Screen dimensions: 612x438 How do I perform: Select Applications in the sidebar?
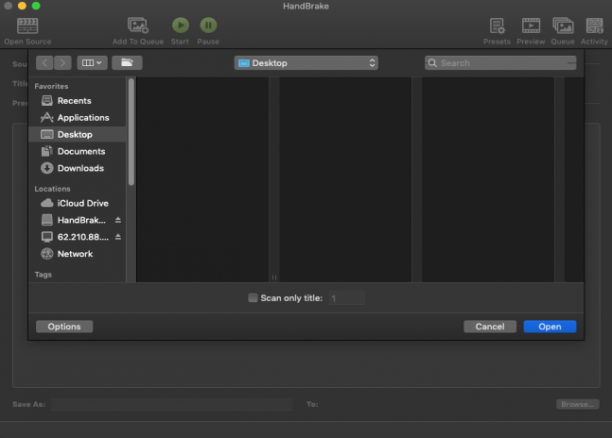point(77,118)
